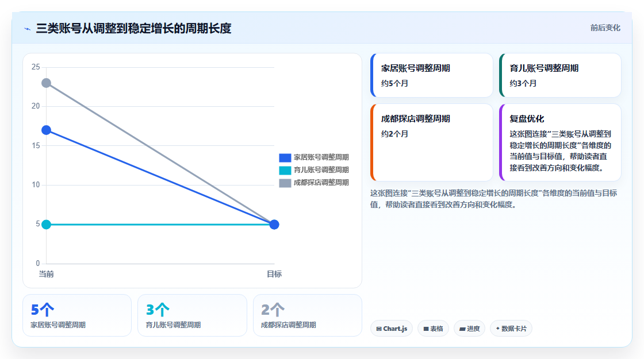Click the gray data point at 23
644x359 pixels.
(47, 83)
